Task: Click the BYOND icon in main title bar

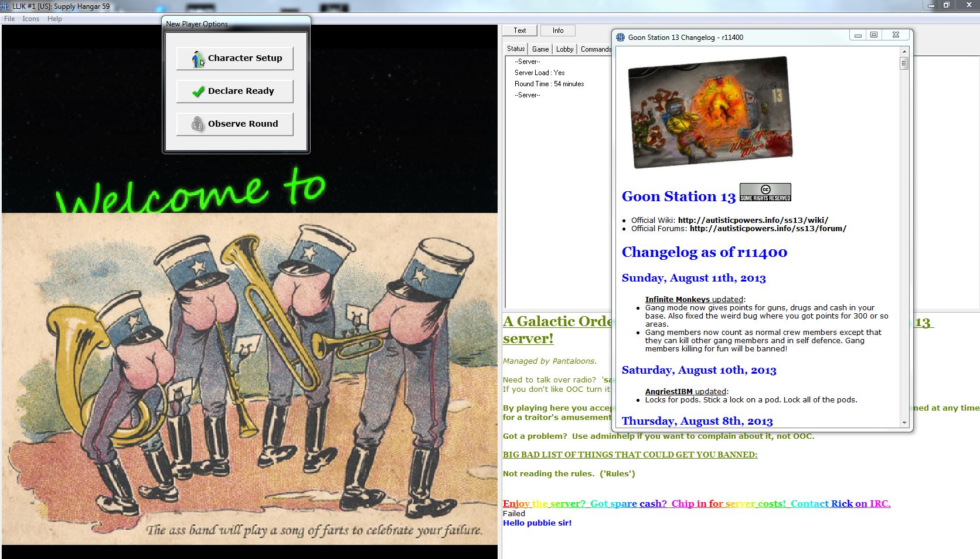Action: (x=6, y=6)
